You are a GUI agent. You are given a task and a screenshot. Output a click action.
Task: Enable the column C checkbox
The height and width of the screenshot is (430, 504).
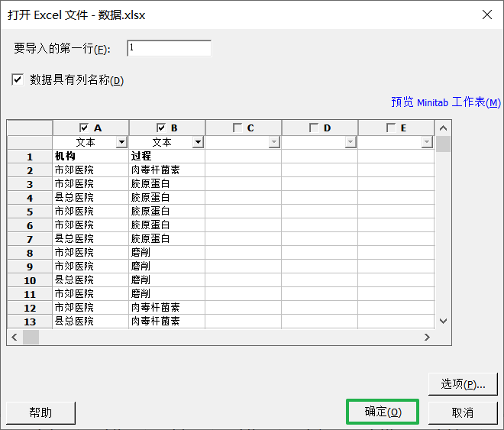[x=237, y=128]
